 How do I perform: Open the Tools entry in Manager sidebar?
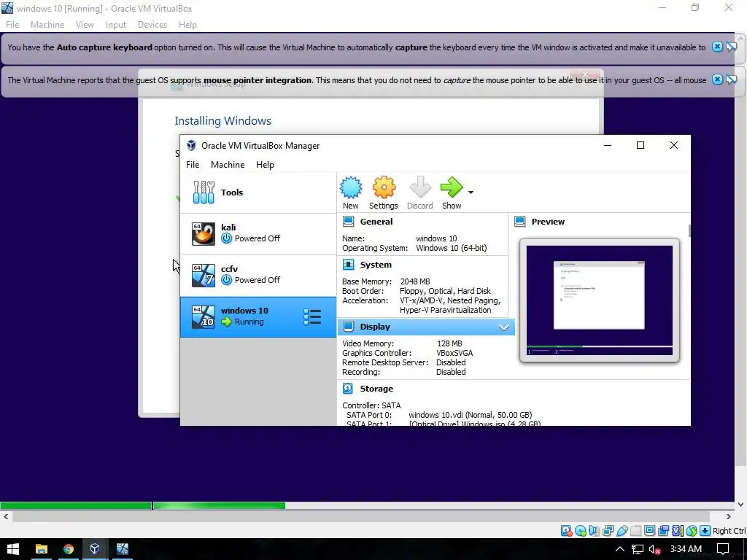pyautogui.click(x=258, y=192)
